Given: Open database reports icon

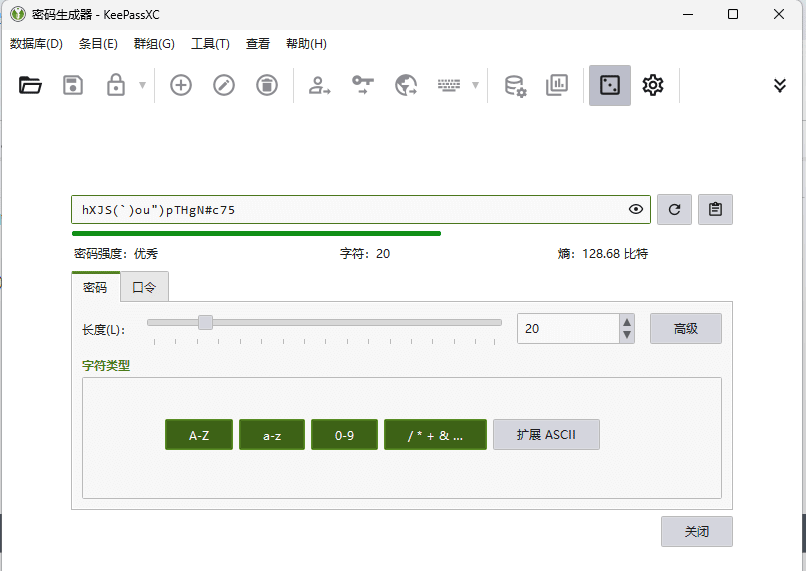Looking at the screenshot, I should [557, 85].
